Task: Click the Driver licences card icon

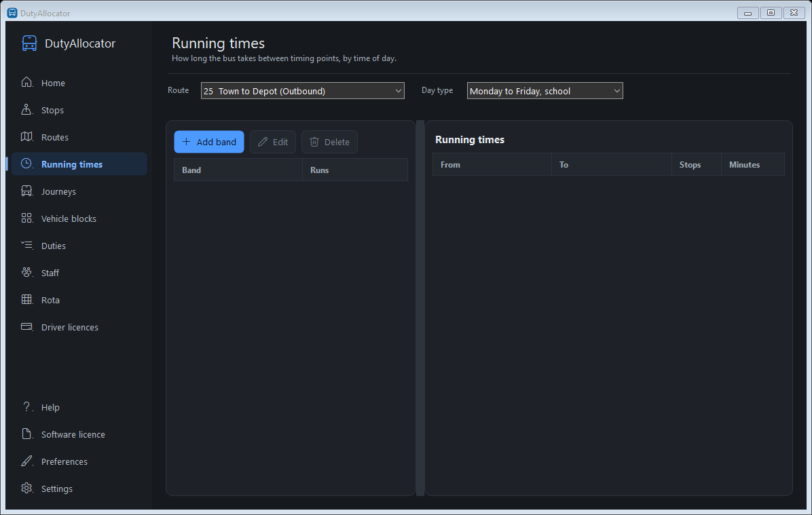Action: (x=27, y=326)
